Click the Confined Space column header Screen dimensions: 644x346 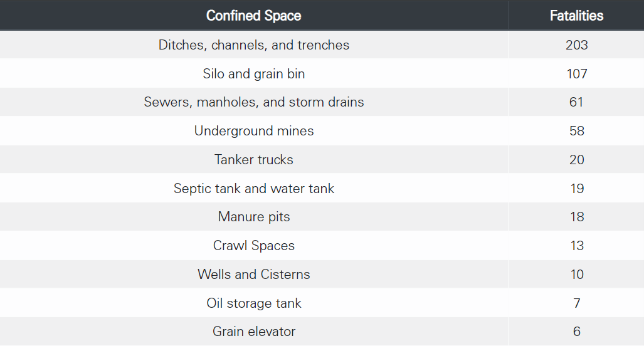pos(254,16)
